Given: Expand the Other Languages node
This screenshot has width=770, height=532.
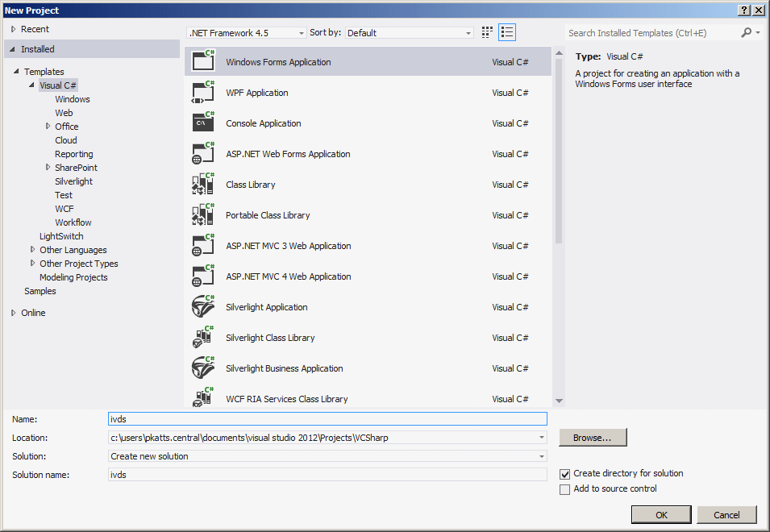Looking at the screenshot, I should point(32,249).
